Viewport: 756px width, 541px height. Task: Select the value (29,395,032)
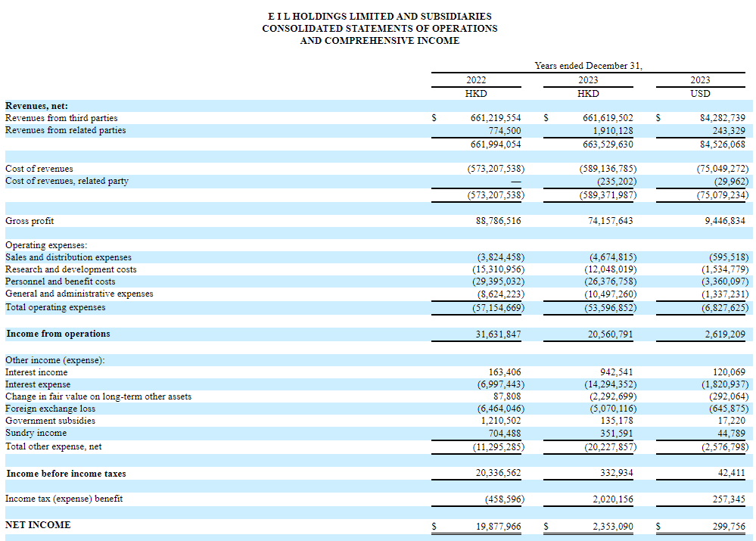(498, 281)
